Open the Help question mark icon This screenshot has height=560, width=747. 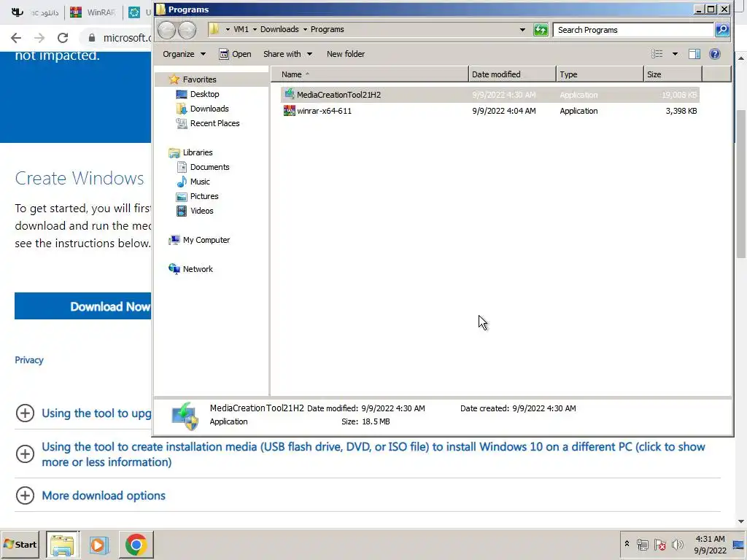(x=715, y=54)
